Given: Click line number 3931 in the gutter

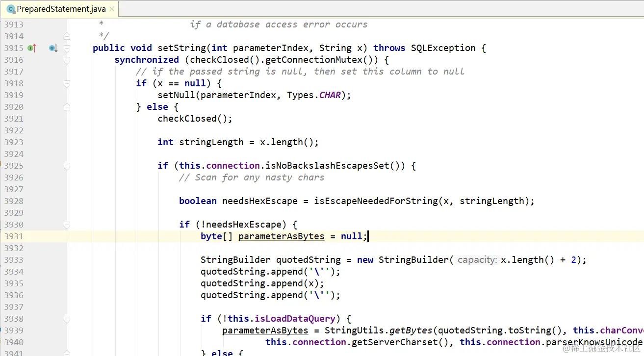Looking at the screenshot, I should pyautogui.click(x=14, y=236).
